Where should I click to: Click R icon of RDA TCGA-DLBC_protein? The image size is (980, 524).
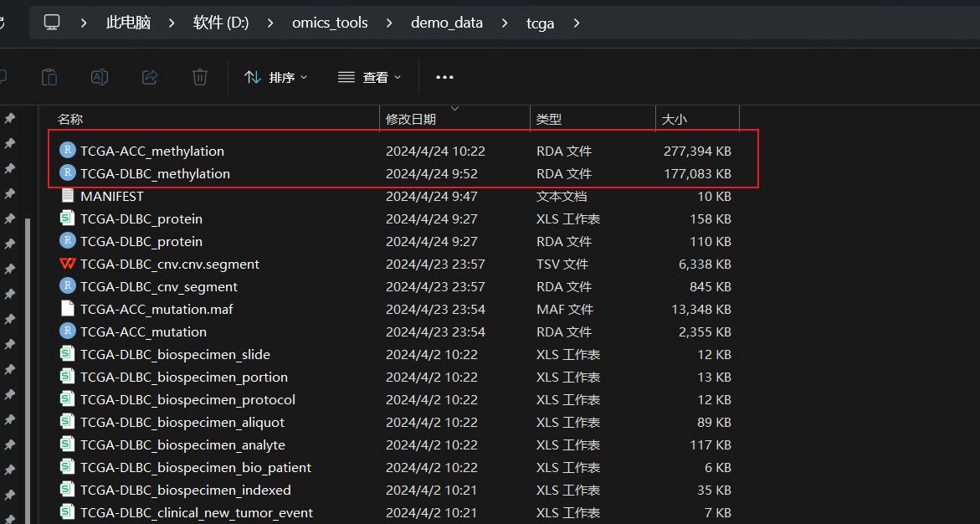[x=68, y=241]
